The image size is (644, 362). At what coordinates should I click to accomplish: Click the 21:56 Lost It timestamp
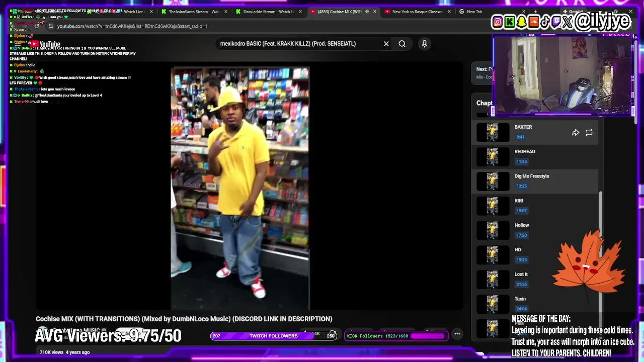coord(521,285)
